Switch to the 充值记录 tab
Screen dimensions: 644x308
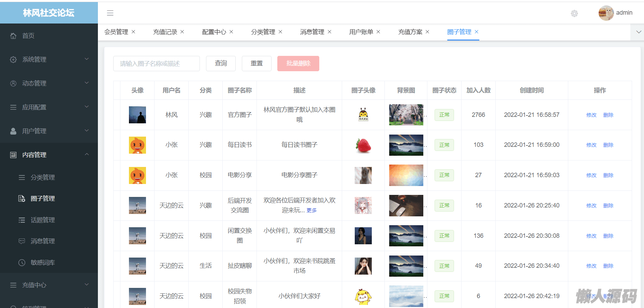tap(165, 32)
